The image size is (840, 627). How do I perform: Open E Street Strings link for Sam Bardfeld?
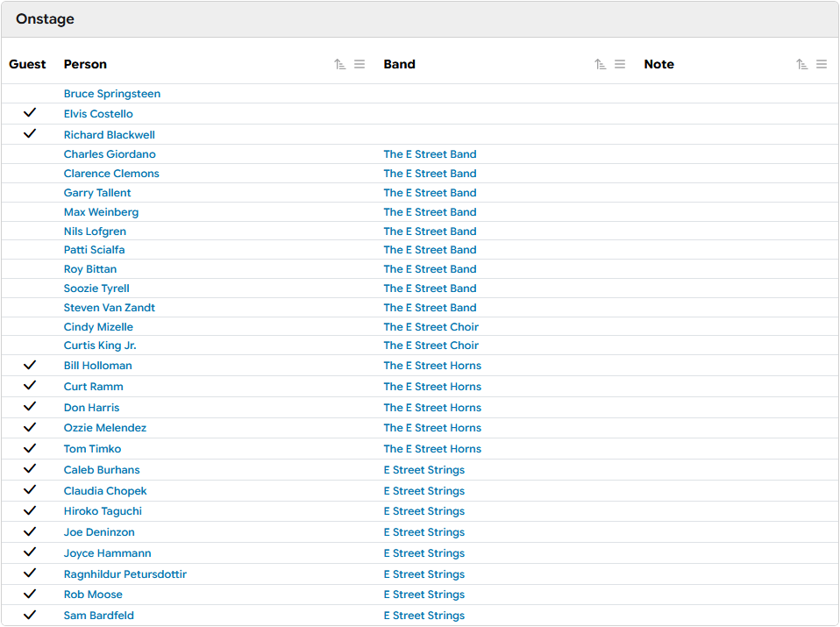pos(424,616)
